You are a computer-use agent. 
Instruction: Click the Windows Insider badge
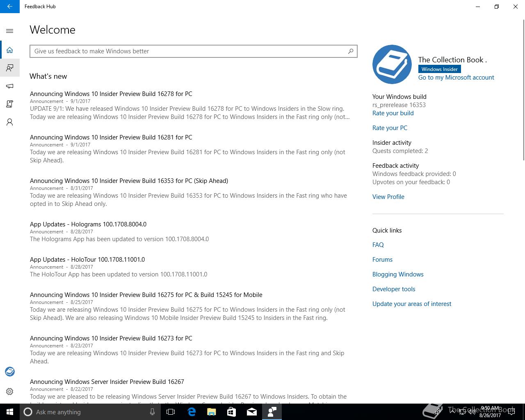(x=439, y=69)
